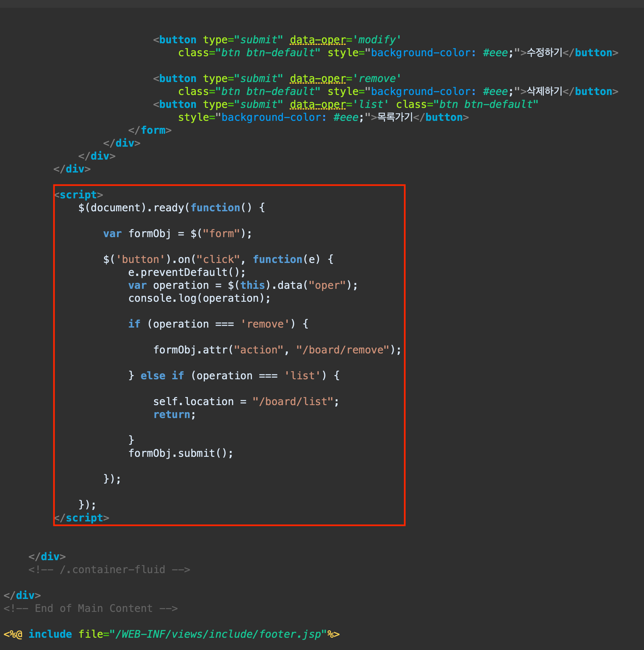This screenshot has height=650, width=644.
Task: Click the 'modify' data-oper value
Action: point(377,40)
